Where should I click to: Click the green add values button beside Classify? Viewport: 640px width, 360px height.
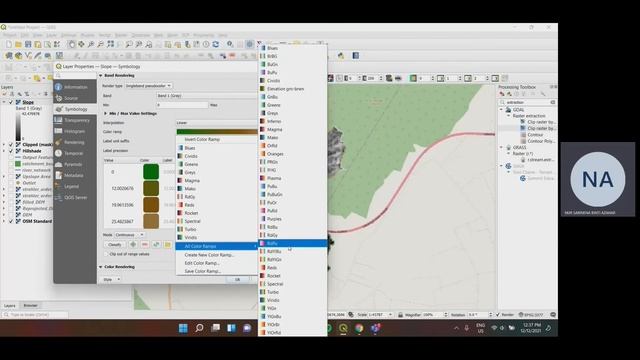click(133, 244)
